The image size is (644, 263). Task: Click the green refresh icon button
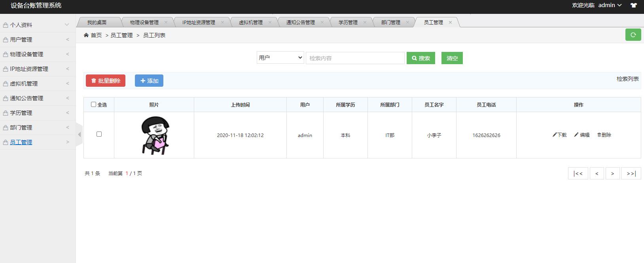click(x=633, y=35)
